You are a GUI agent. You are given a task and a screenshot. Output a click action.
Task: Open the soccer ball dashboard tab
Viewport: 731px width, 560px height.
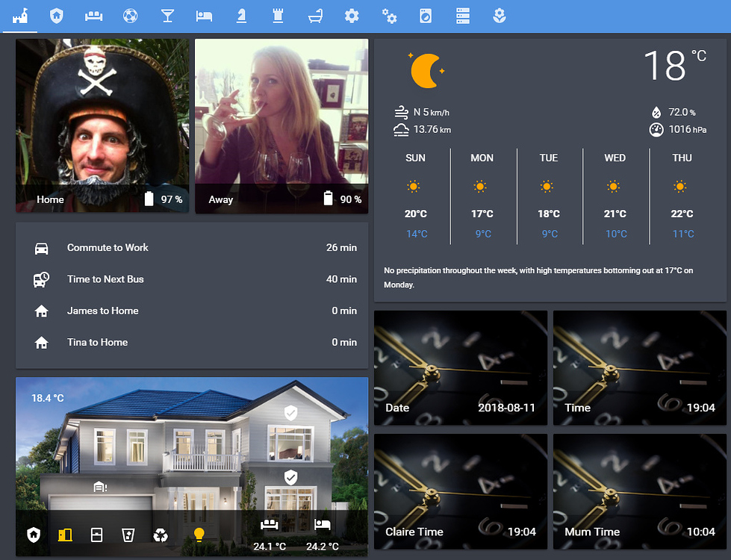pyautogui.click(x=131, y=15)
